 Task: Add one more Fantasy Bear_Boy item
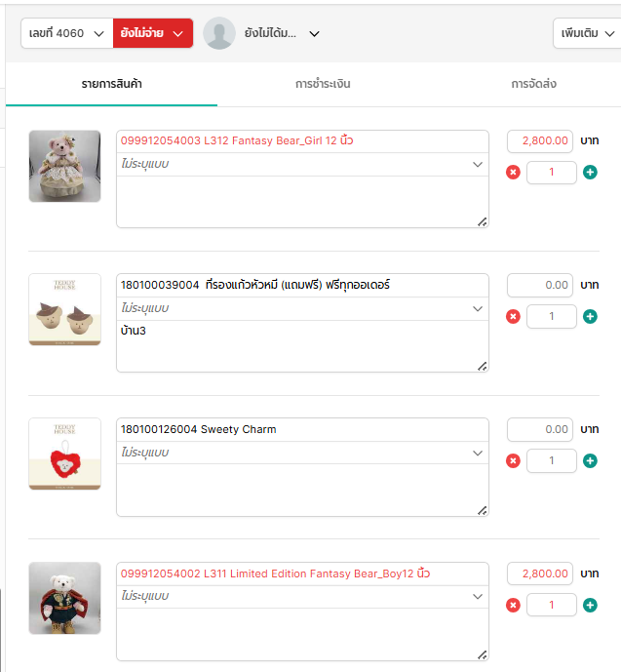click(x=590, y=606)
